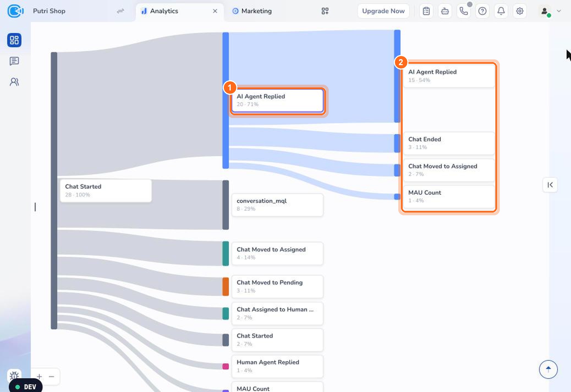Screen dimensions: 571x392
Task: Switch workspace using the swap arrows icon
Action: point(120,11)
